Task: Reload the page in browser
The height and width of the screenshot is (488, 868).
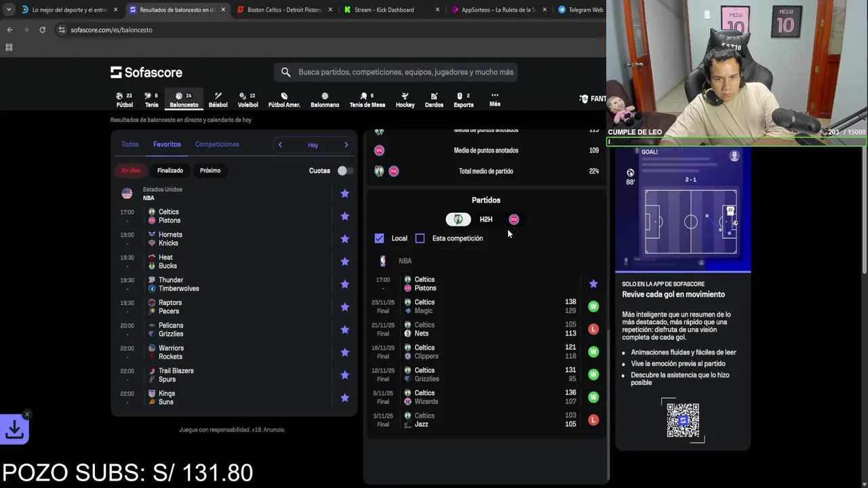Action: (42, 30)
